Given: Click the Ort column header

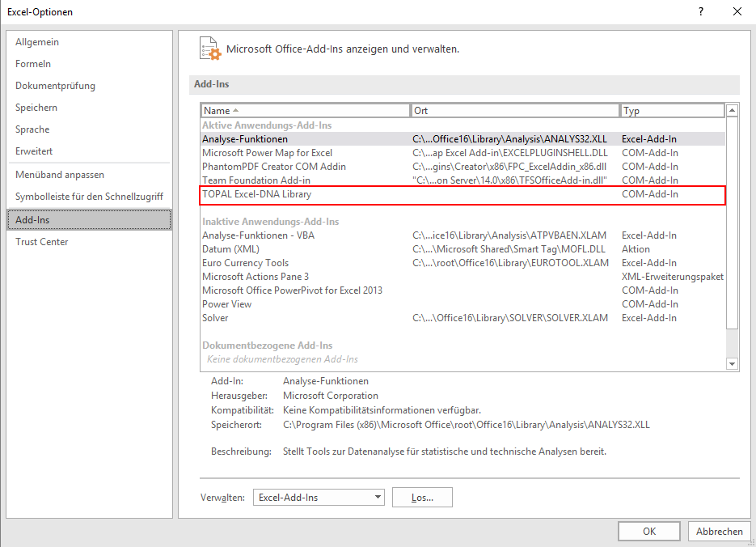Looking at the screenshot, I should click(x=515, y=111).
